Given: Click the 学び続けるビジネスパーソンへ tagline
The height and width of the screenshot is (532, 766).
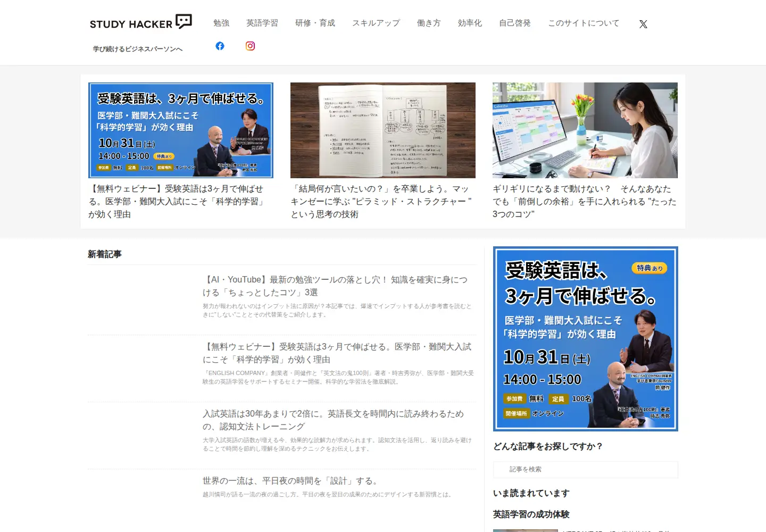Looking at the screenshot, I should [x=138, y=49].
